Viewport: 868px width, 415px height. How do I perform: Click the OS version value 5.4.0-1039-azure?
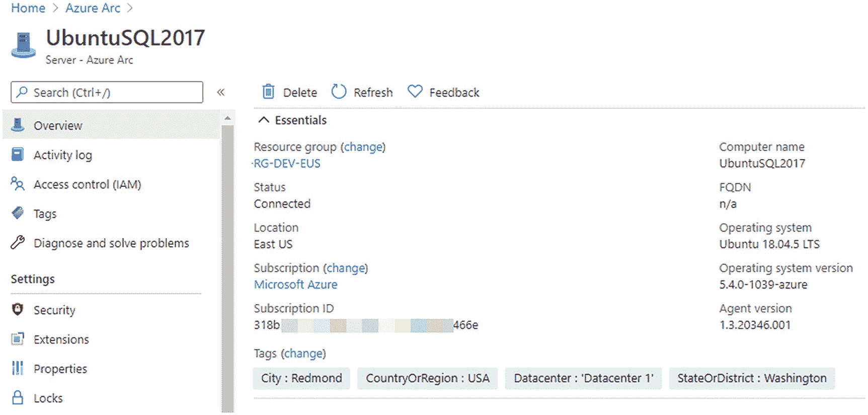(763, 285)
